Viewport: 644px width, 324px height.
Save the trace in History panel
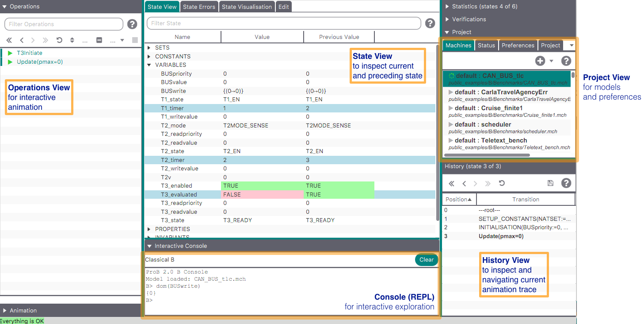pyautogui.click(x=550, y=183)
